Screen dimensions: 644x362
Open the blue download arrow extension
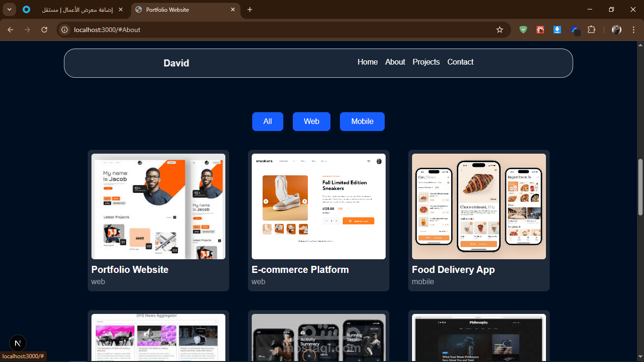click(x=557, y=30)
